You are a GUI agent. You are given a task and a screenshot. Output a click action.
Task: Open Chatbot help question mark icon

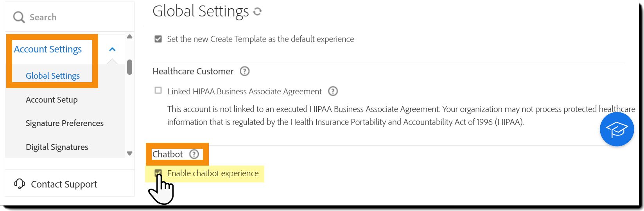[194, 154]
